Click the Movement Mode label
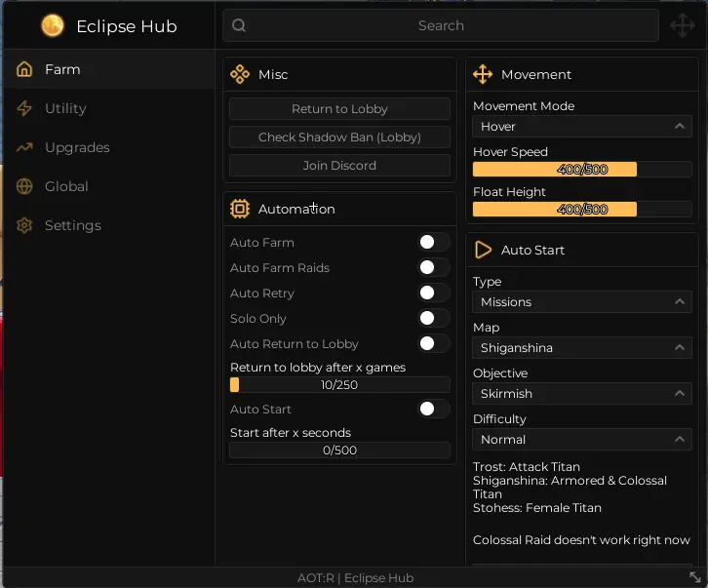 pos(524,106)
